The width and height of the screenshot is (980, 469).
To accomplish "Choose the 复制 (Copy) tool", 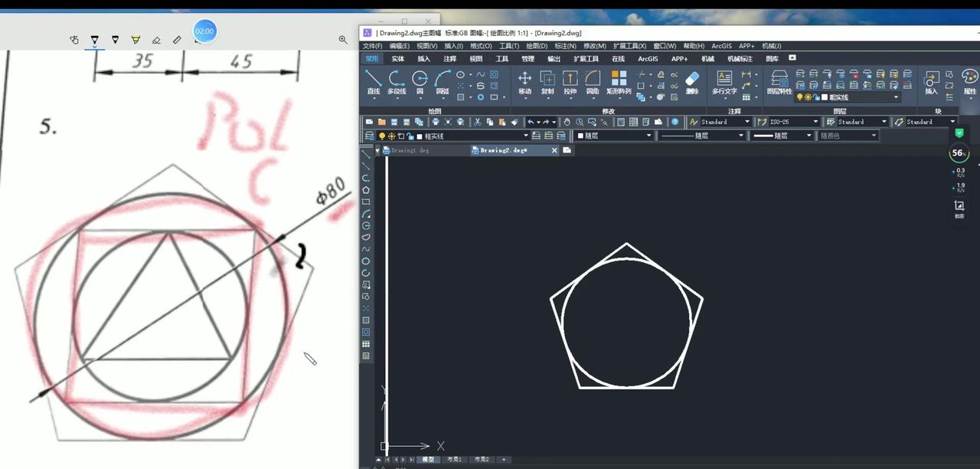I will pyautogui.click(x=547, y=81).
